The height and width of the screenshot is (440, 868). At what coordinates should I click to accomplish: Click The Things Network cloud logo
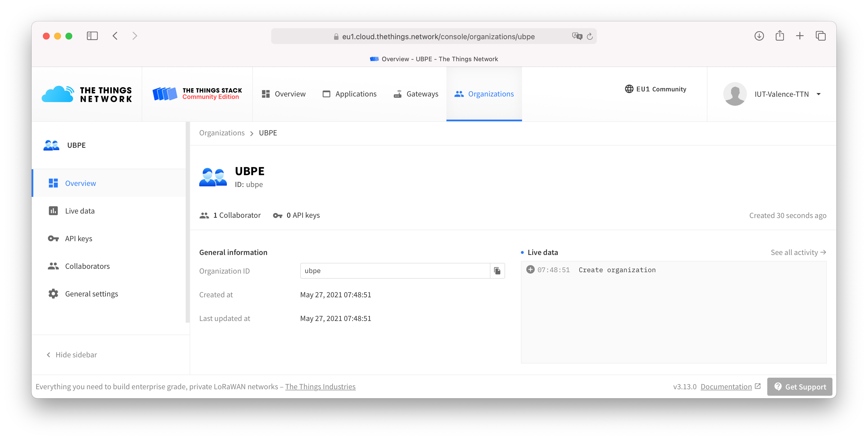tap(87, 94)
